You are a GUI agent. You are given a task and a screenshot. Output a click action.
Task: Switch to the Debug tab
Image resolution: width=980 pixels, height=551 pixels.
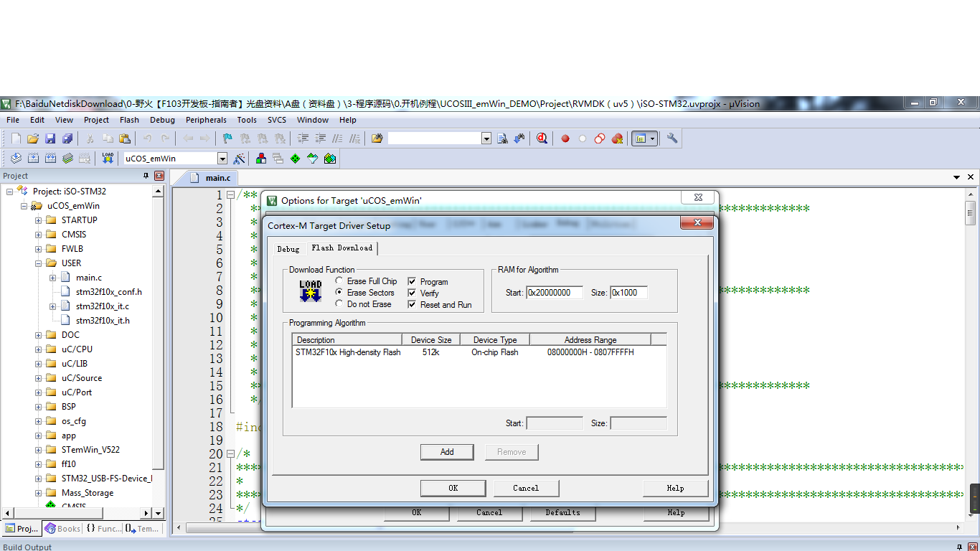pos(288,249)
